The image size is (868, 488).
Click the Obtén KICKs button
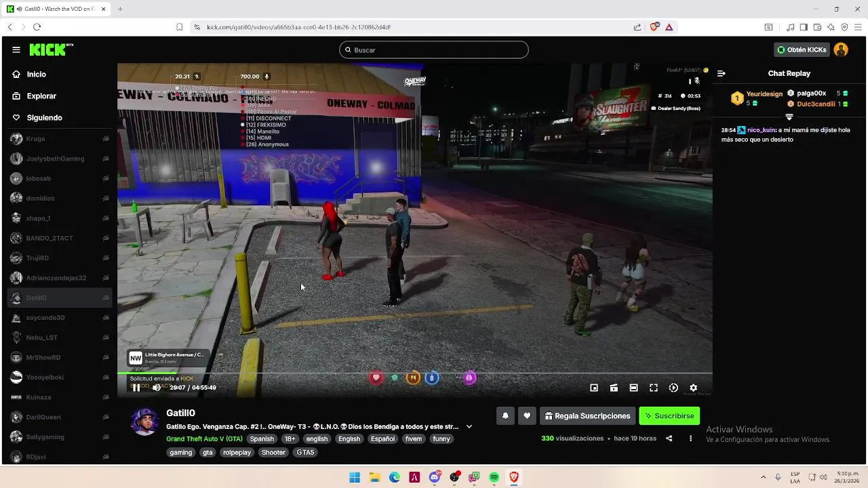point(802,49)
